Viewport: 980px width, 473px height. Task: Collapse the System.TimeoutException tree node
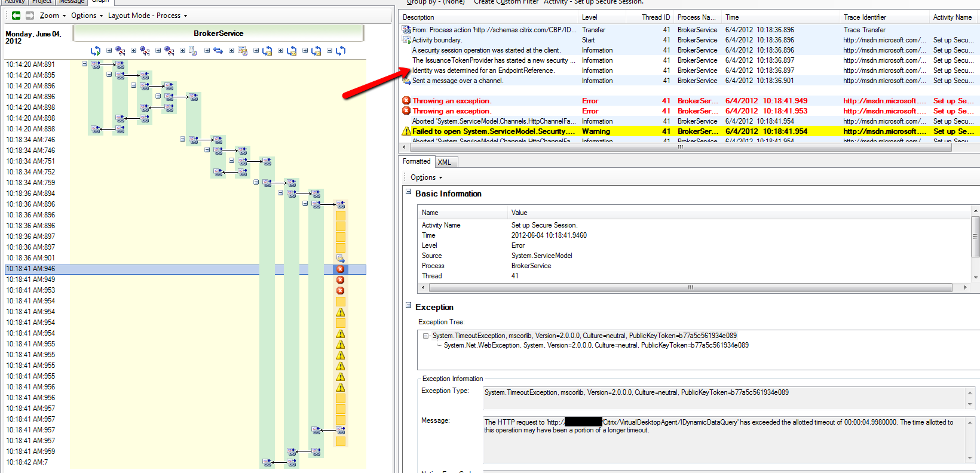[x=426, y=336]
